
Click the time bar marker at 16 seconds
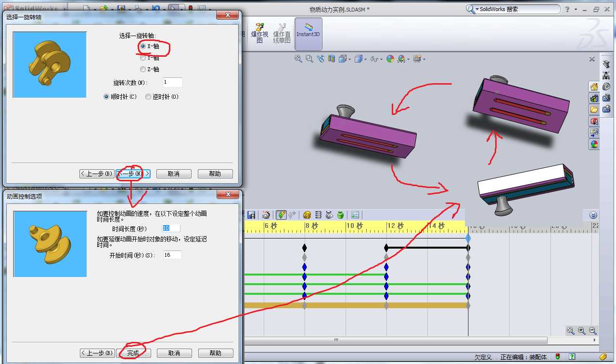pyautogui.click(x=468, y=238)
